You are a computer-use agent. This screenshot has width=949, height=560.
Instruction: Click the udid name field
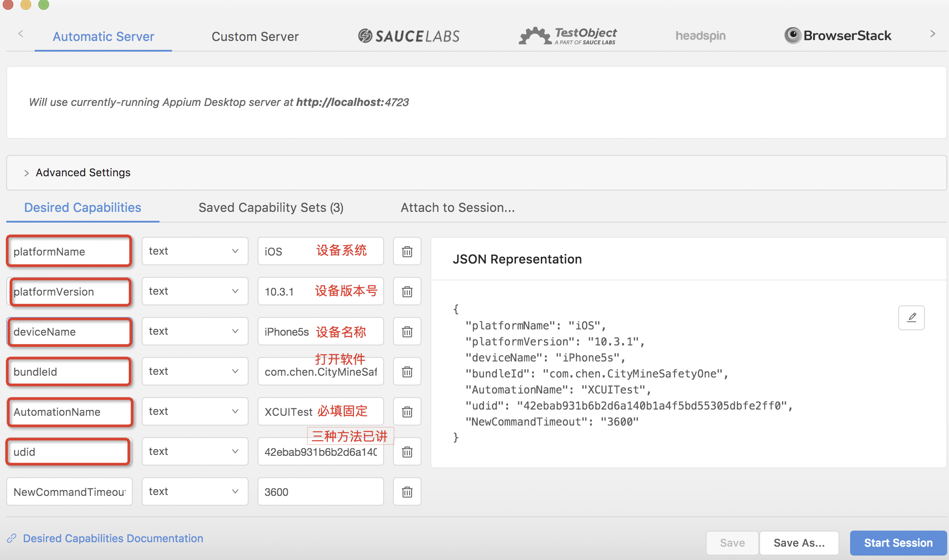point(69,452)
